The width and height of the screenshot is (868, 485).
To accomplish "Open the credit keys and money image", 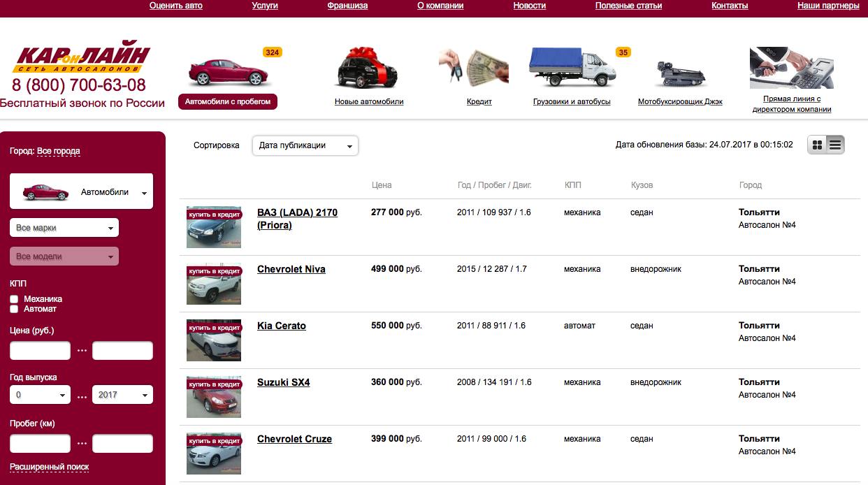I will pos(474,66).
